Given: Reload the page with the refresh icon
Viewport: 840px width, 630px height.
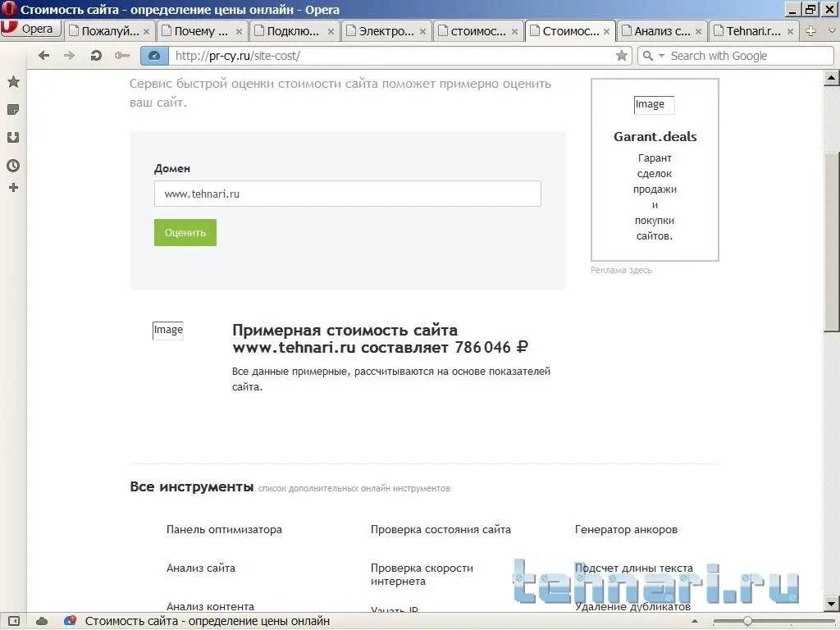Looking at the screenshot, I should (96, 56).
